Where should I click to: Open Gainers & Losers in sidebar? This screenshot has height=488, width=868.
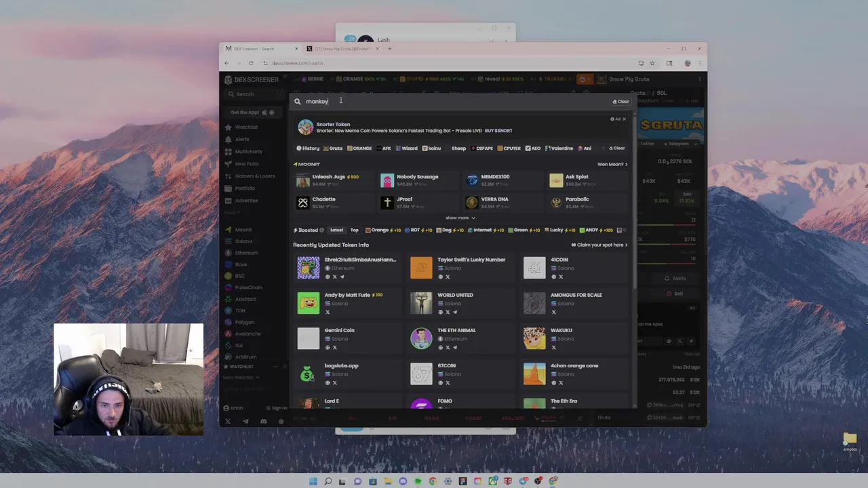(255, 176)
